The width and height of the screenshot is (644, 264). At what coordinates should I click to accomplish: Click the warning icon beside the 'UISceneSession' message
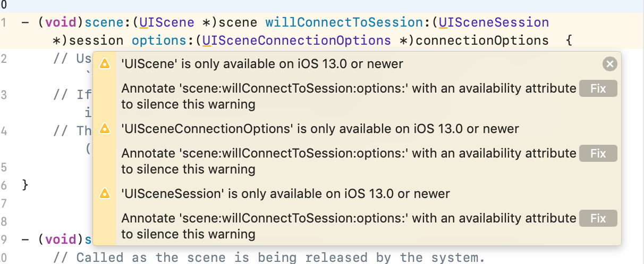coord(105,194)
